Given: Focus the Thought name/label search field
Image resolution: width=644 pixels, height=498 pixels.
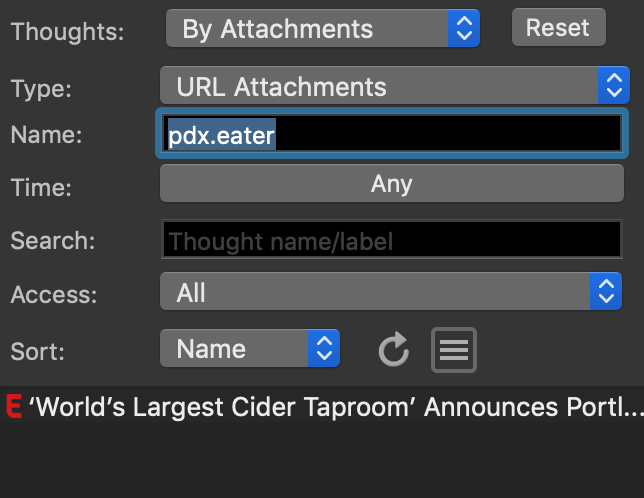Looking at the screenshot, I should 392,241.
